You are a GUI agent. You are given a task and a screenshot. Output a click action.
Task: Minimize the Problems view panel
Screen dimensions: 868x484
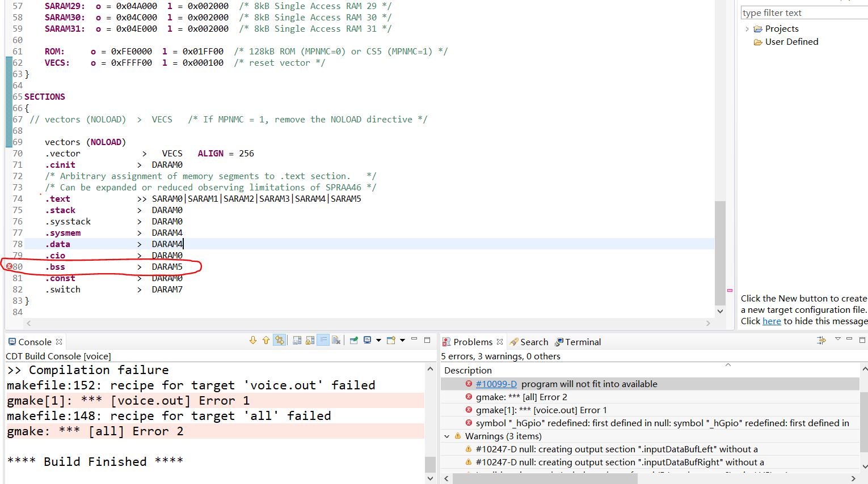(x=849, y=339)
